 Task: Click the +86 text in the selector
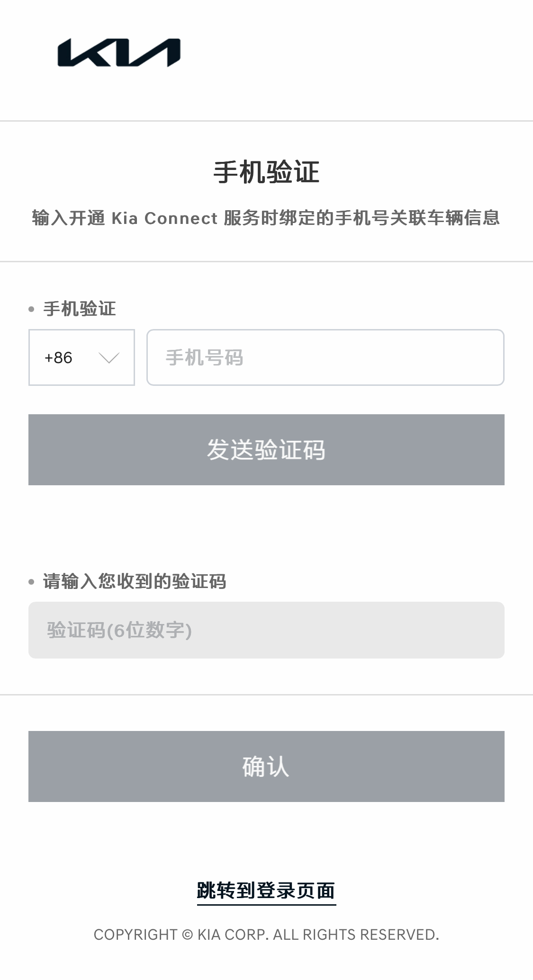click(58, 358)
